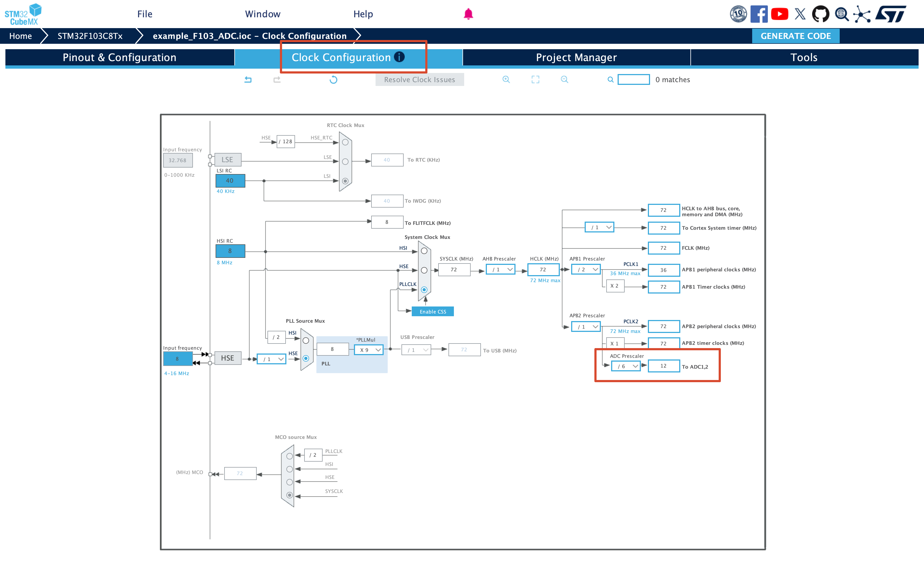Open the APB2 Prescaler dropdown
924x580 pixels.
click(x=585, y=326)
